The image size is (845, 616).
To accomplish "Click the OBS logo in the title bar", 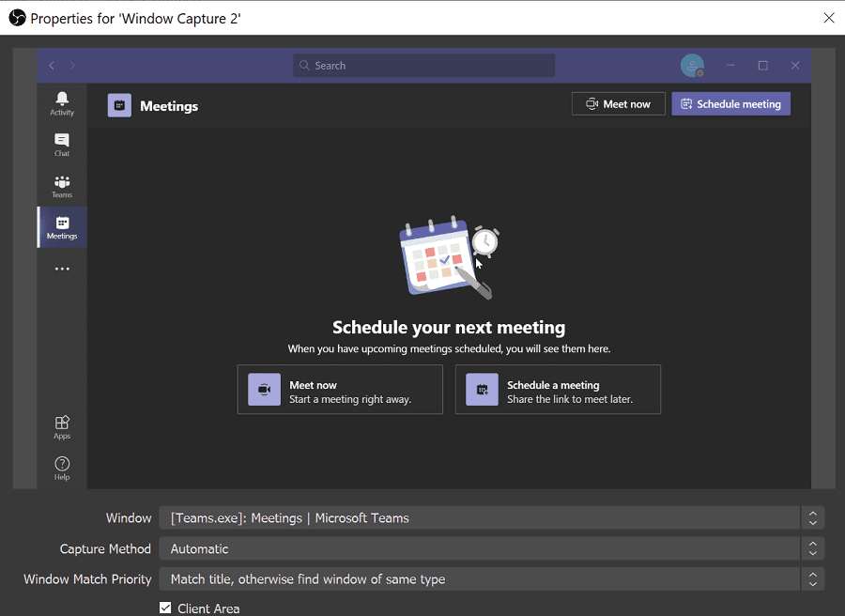I will 17,18.
